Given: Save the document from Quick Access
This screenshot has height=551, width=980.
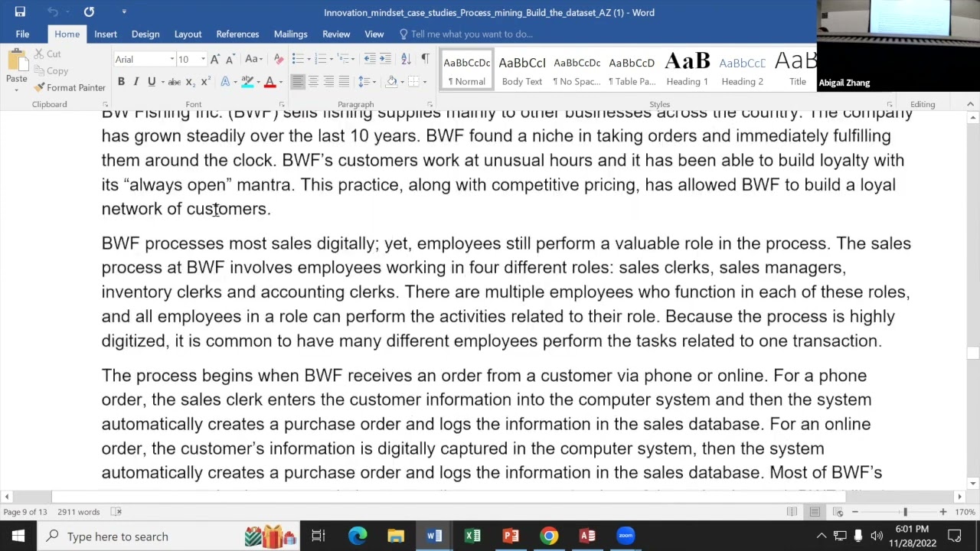Looking at the screenshot, I should [x=20, y=11].
